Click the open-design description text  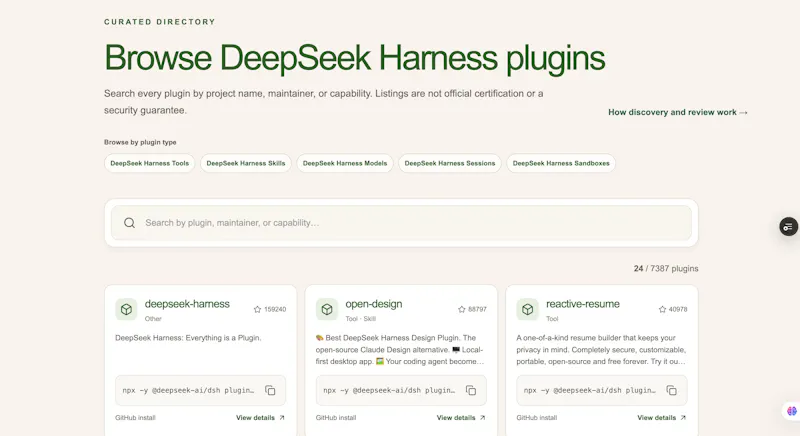[x=400, y=350]
